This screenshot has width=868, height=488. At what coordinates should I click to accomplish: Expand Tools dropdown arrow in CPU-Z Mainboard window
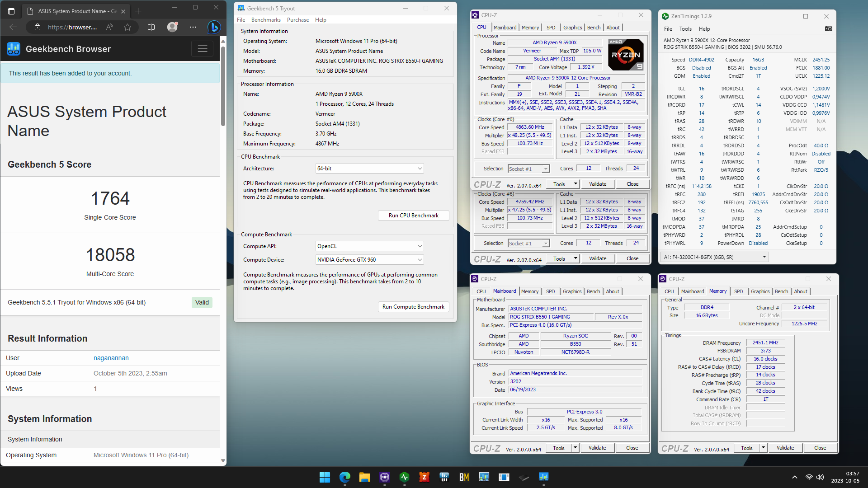575,448
